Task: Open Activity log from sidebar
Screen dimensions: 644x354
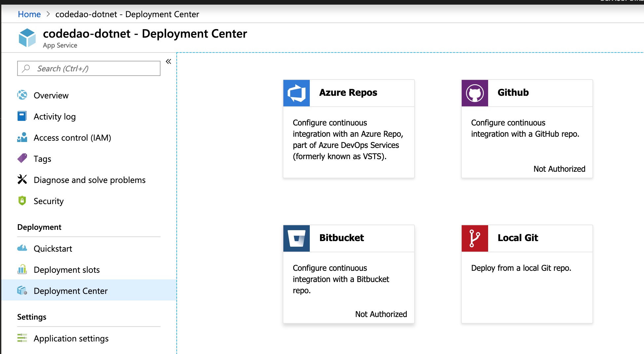Action: (x=54, y=117)
